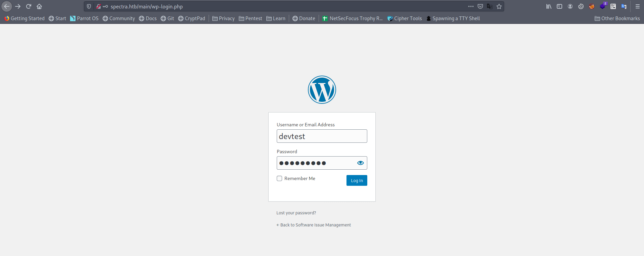The width and height of the screenshot is (644, 256).
Task: Open the Google Translate extension icon
Action: tap(624, 6)
